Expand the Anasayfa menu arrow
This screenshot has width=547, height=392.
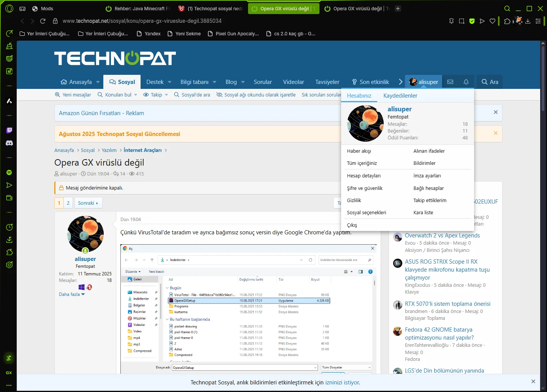(x=98, y=82)
